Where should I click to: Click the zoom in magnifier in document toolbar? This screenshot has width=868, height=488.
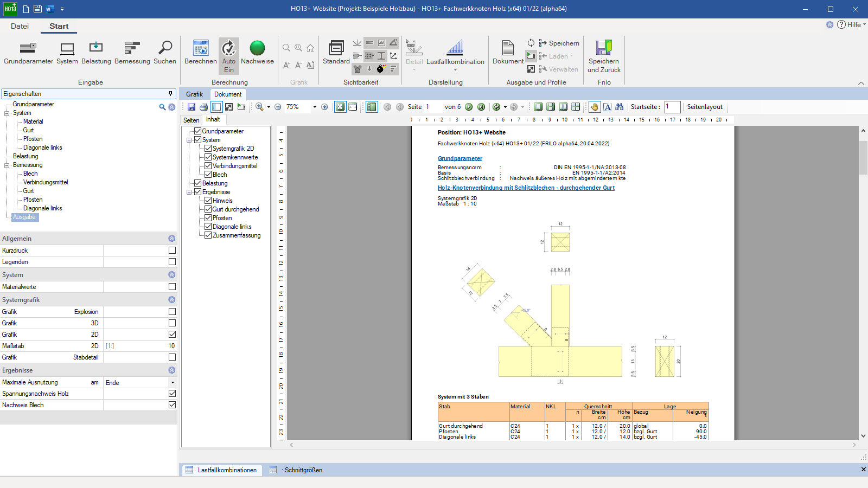(259, 107)
